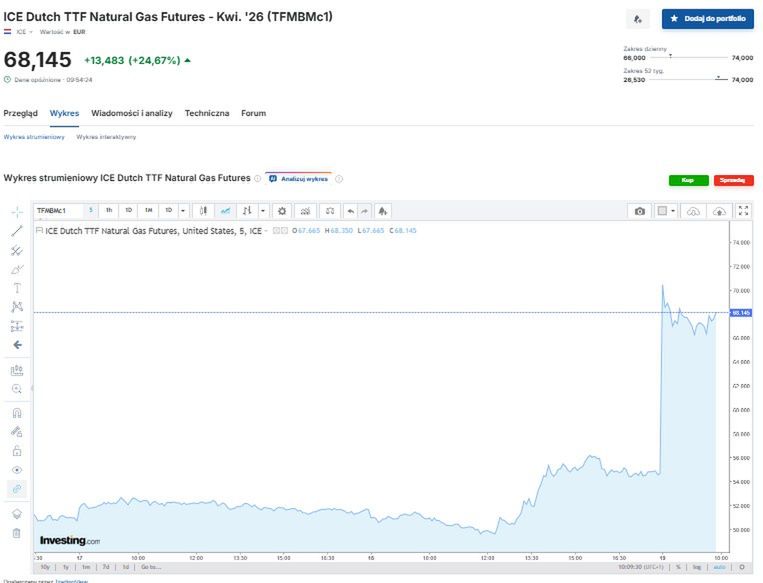Open the object tree layers icon
Viewport: 763px width, 583px height.
pos(17,514)
